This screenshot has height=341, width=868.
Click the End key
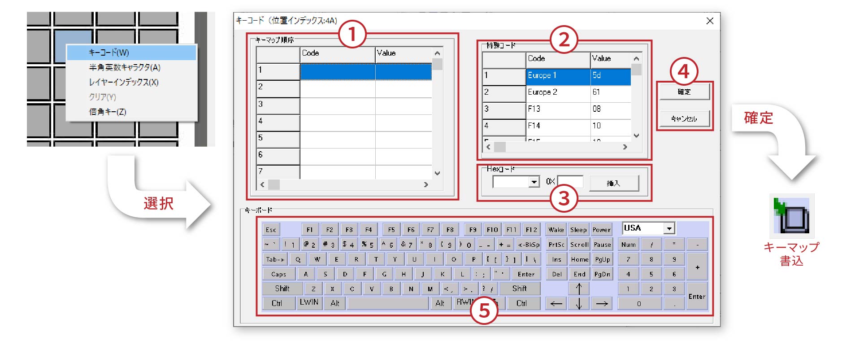coord(579,274)
